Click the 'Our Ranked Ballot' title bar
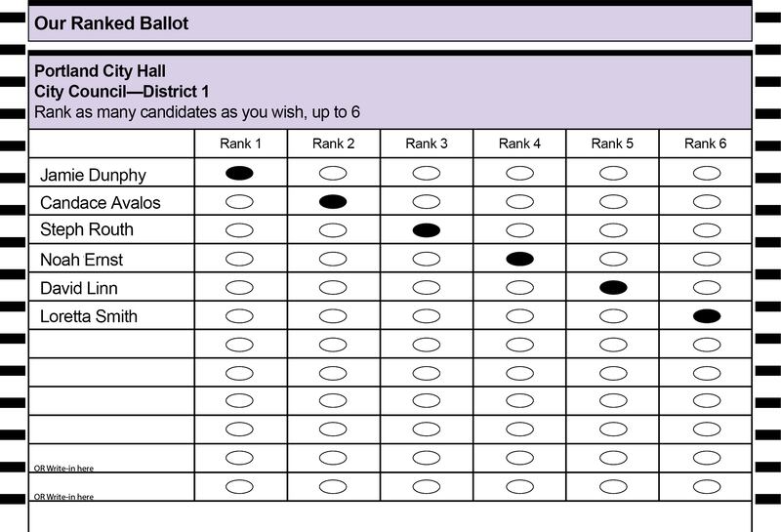This screenshot has height=532, width=781. [x=390, y=23]
